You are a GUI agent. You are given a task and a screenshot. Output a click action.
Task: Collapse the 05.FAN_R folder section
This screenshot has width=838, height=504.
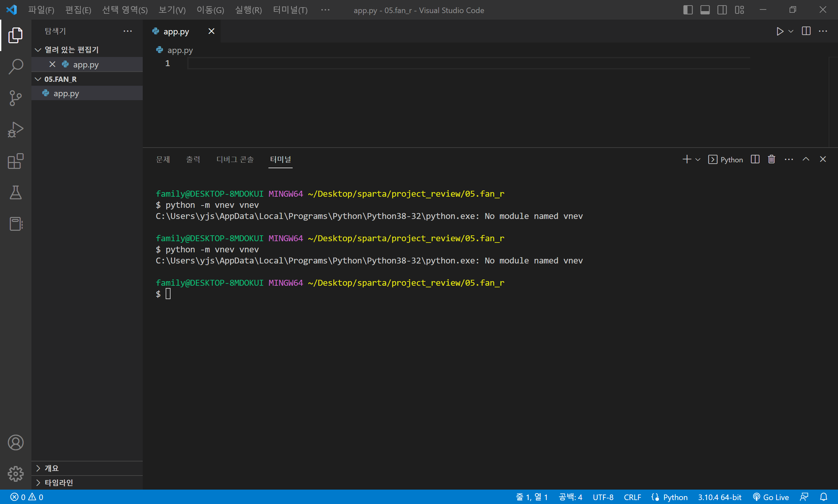pos(87,79)
